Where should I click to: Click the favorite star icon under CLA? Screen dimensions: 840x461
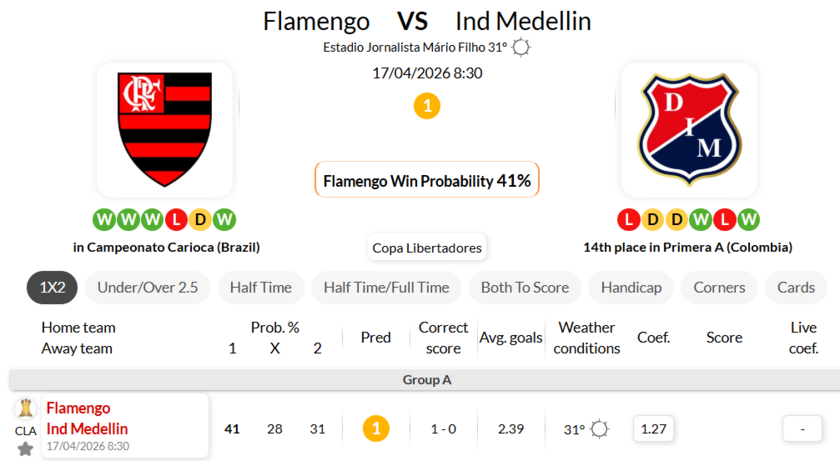tap(26, 449)
